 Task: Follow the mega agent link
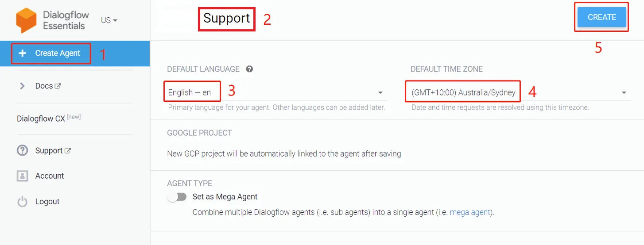(470, 212)
